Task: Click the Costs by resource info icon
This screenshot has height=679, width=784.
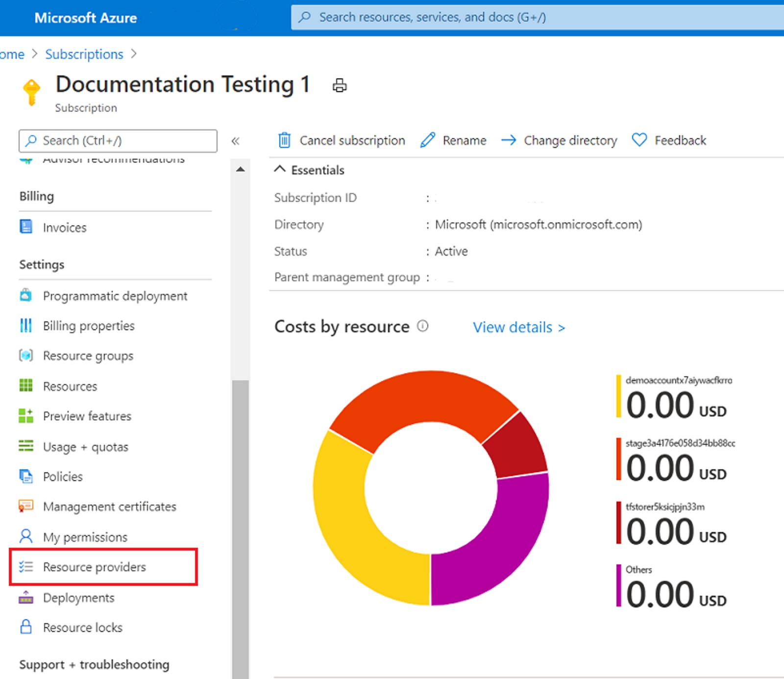Action: coord(422,326)
